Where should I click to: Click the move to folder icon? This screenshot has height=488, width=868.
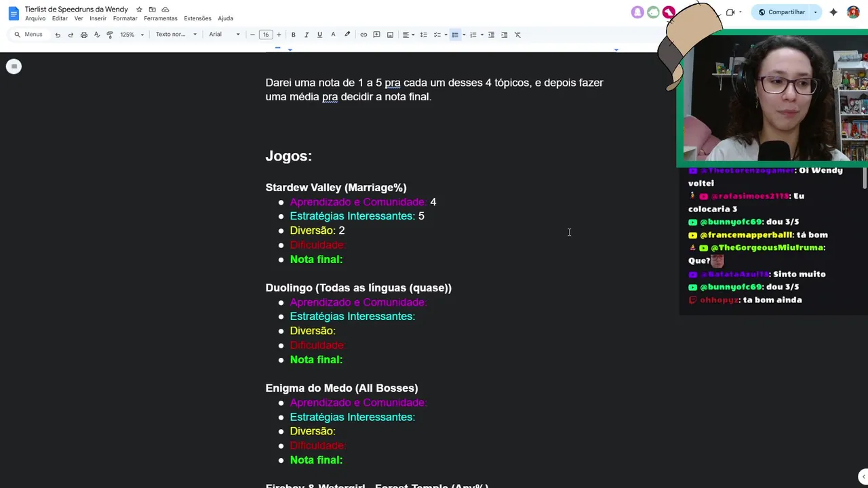click(152, 9)
